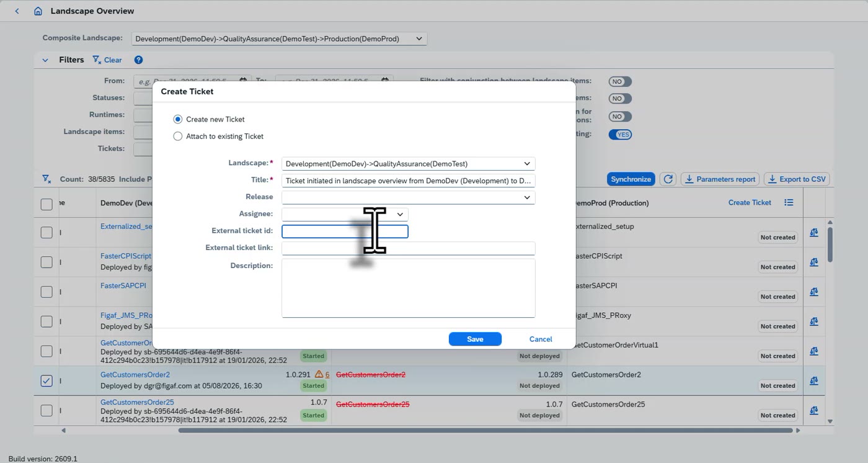
Task: Click the External ticket link field
Action: coord(408,248)
